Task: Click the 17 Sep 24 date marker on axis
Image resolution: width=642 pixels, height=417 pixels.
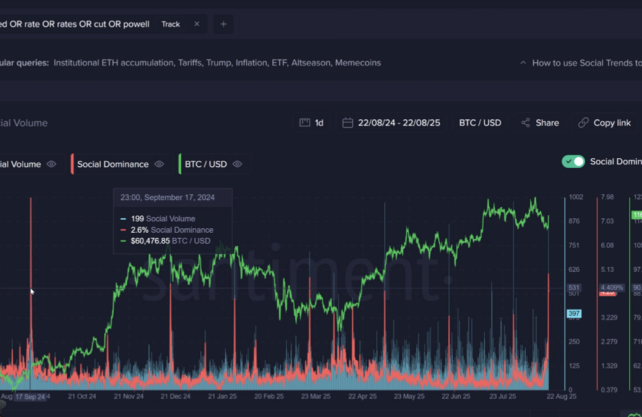Action: (x=30, y=397)
